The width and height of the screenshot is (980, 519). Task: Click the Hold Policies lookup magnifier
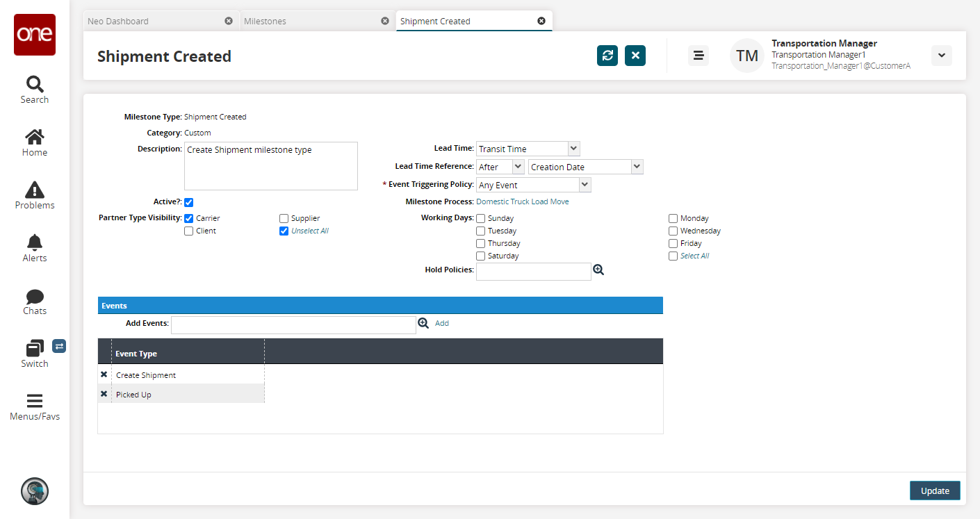[598, 270]
